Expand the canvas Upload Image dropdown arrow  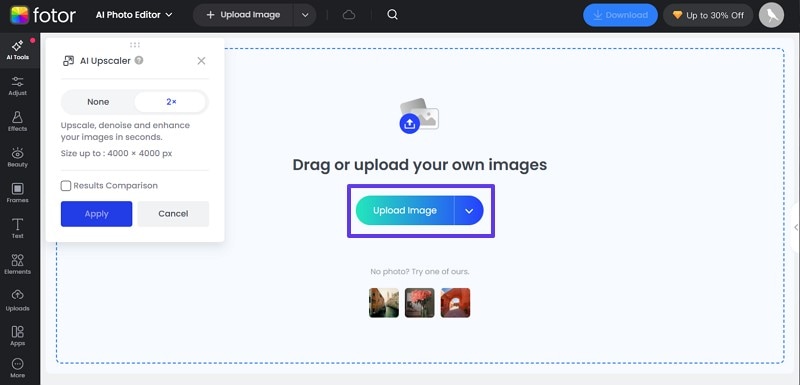point(469,211)
